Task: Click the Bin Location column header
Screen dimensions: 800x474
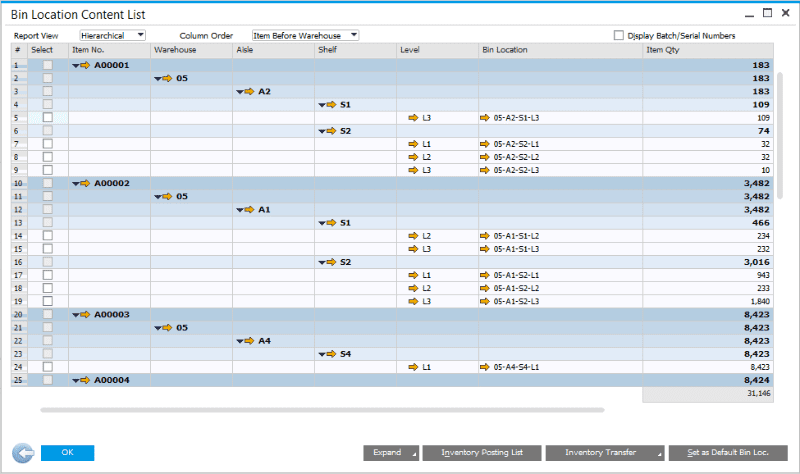Action: 560,49
